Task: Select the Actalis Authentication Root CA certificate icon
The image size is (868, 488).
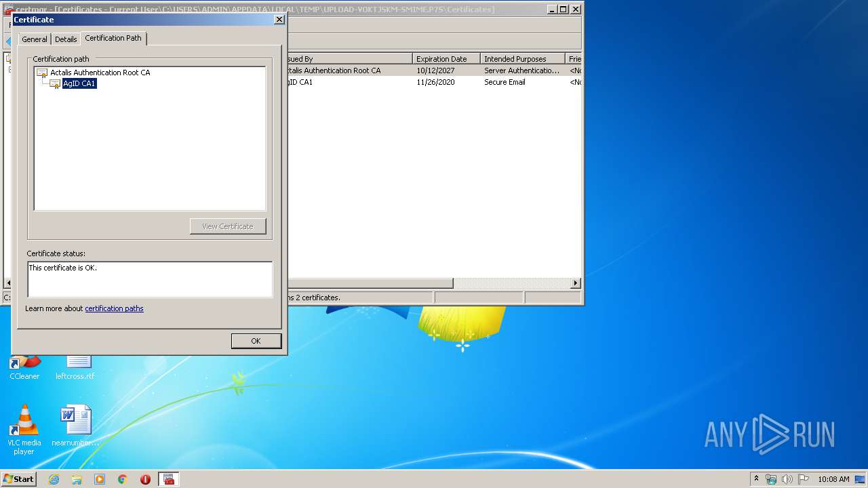Action: point(42,73)
